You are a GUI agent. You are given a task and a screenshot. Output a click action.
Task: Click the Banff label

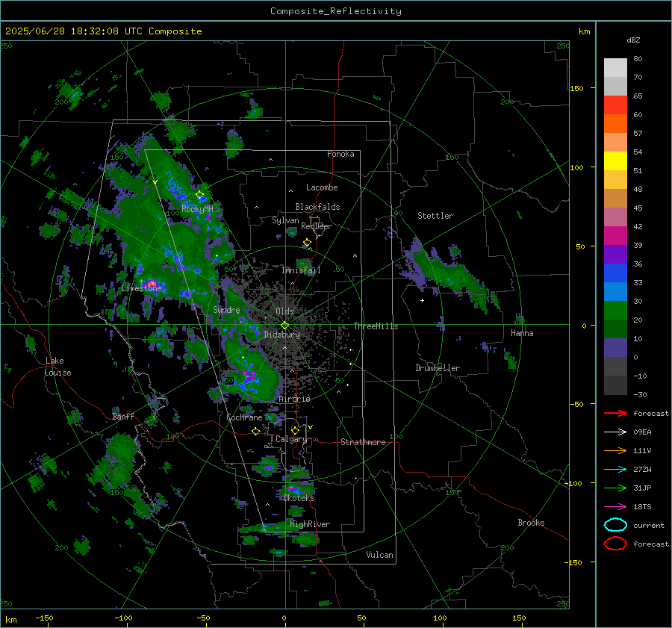point(123,416)
